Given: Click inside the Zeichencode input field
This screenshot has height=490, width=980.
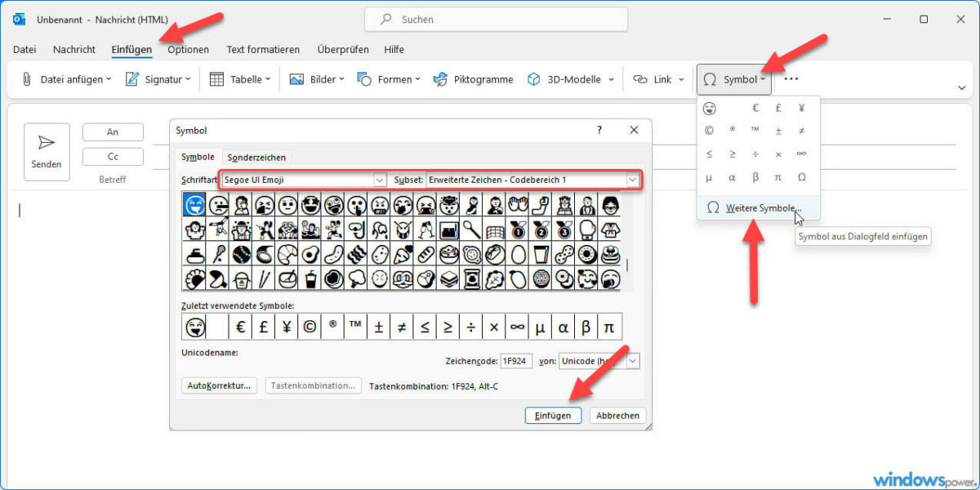Looking at the screenshot, I should pyautogui.click(x=515, y=360).
